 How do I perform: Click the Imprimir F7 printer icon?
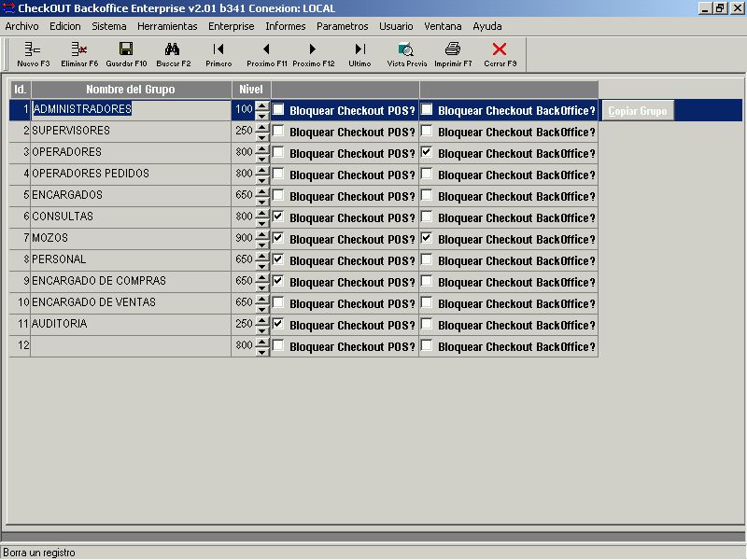point(453,54)
